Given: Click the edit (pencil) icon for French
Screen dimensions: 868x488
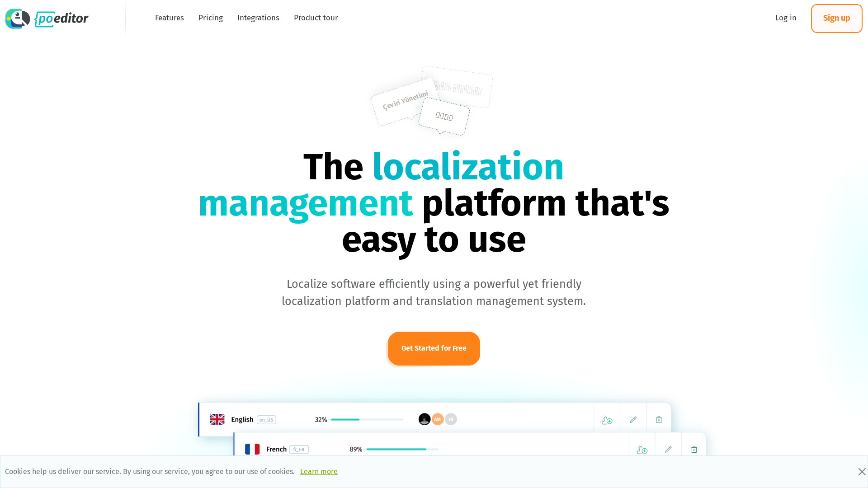Looking at the screenshot, I should [668, 449].
